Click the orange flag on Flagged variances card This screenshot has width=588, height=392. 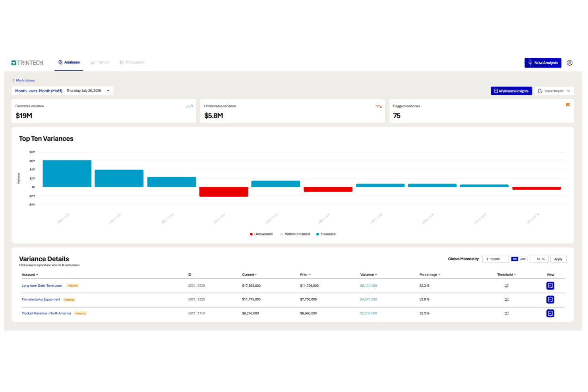coord(568,105)
